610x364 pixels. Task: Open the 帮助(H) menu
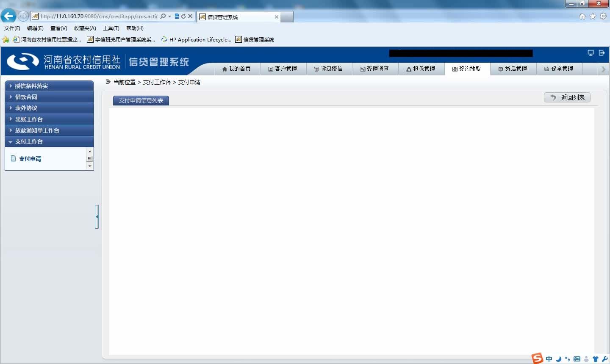[135, 28]
